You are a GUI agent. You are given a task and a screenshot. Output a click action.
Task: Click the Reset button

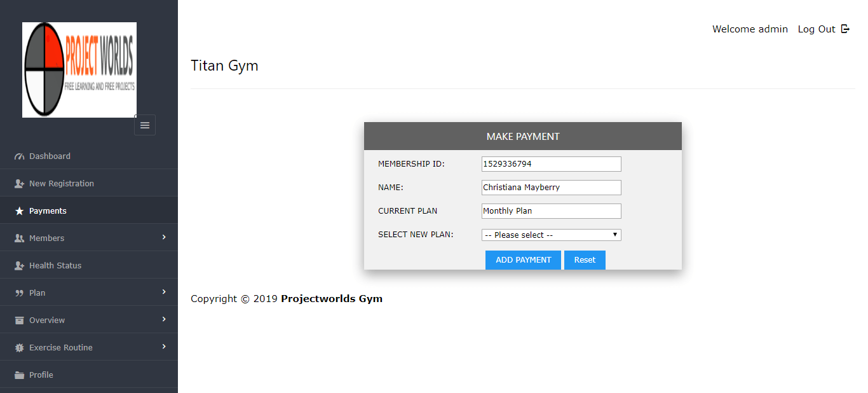tap(585, 259)
